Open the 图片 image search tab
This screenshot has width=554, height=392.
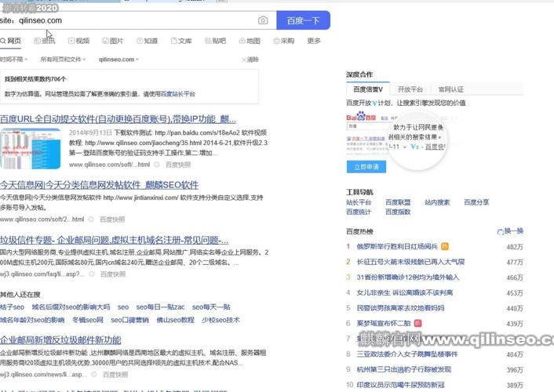point(112,41)
